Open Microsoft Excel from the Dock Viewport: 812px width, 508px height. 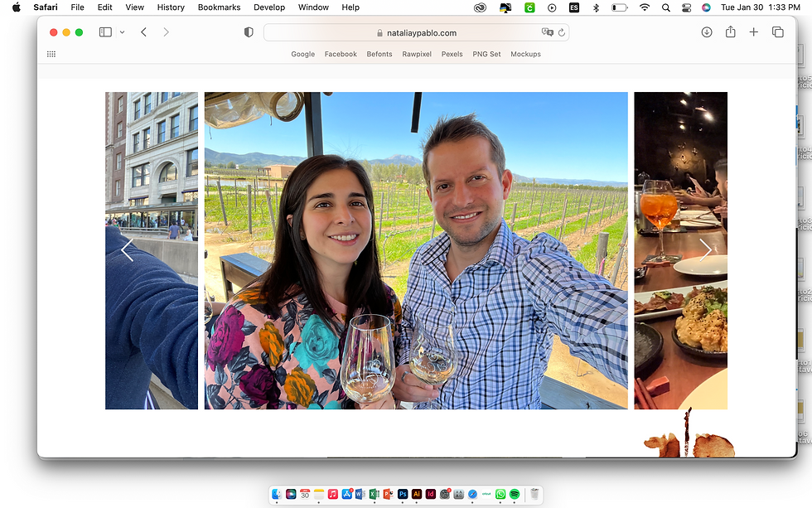click(x=374, y=494)
